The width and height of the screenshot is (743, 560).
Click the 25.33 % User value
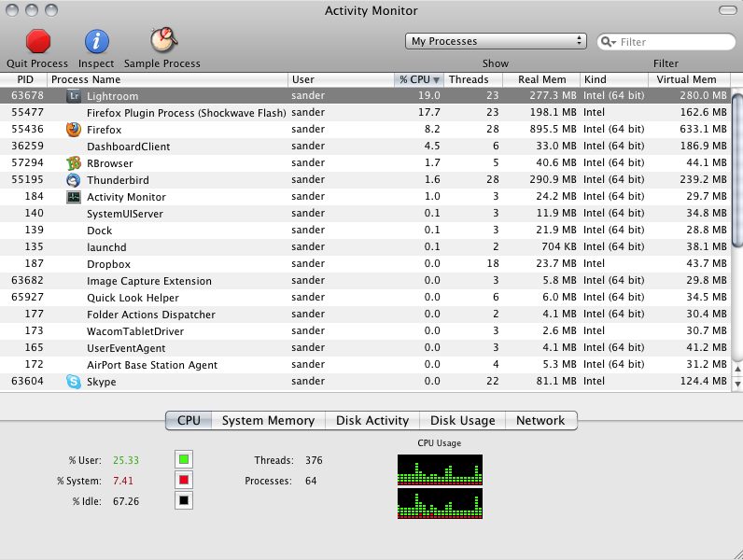[x=126, y=460]
